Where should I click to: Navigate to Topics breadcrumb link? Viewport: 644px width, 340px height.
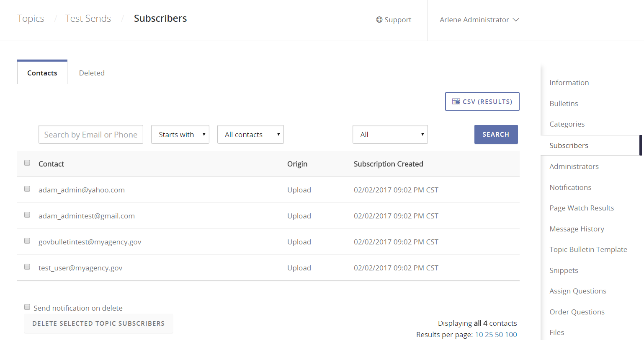31,18
